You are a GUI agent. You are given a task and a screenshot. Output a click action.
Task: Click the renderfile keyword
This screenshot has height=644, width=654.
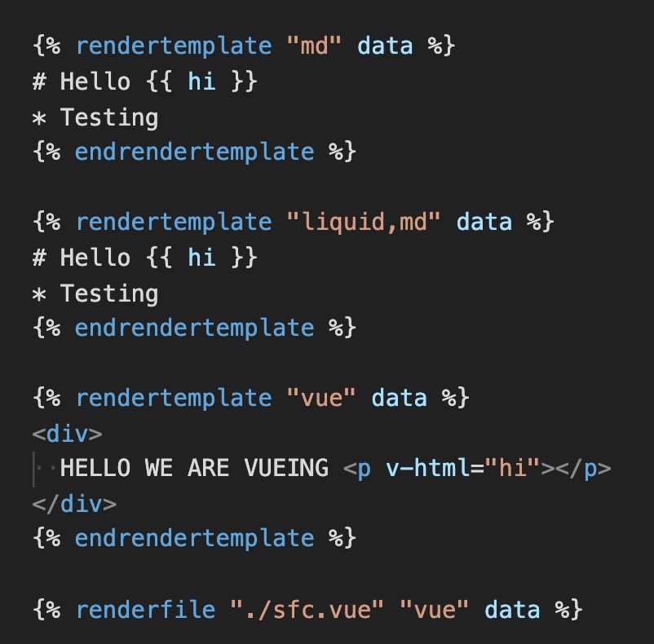[x=145, y=610]
